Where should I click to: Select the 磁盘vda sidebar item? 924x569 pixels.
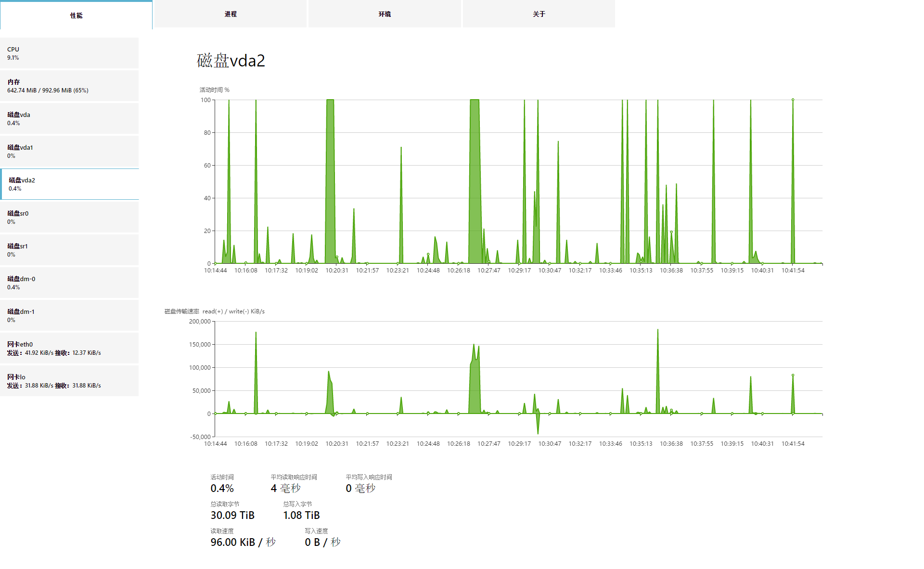pos(69,118)
